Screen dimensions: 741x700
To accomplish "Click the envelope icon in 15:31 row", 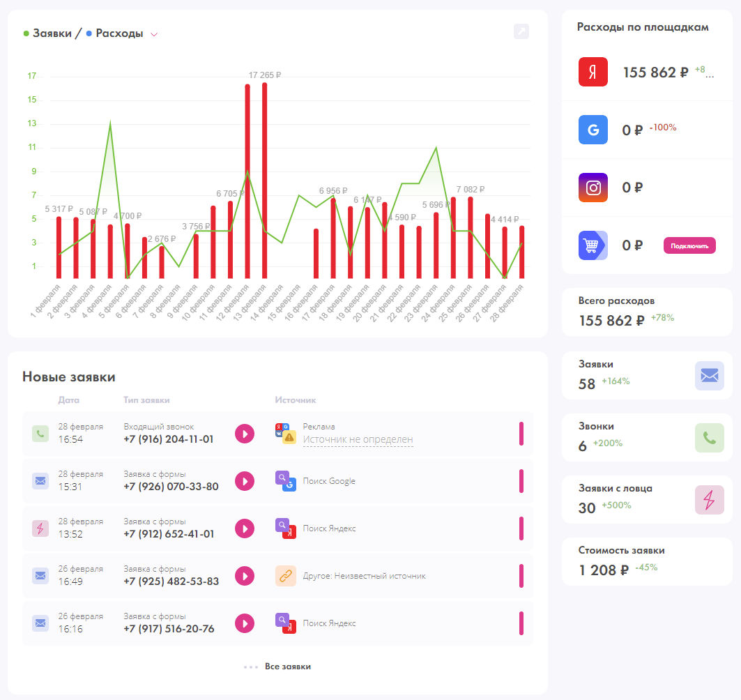I will click(x=40, y=480).
